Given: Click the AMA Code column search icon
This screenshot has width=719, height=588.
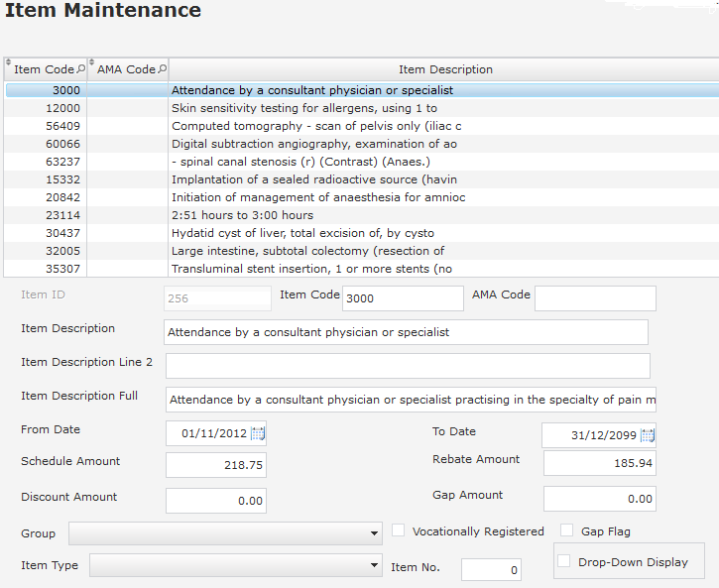Looking at the screenshot, I should pyautogui.click(x=163, y=69).
